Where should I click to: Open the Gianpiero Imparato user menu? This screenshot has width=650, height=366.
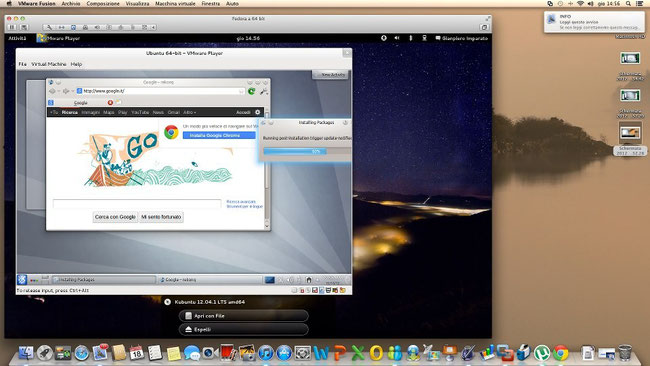click(x=461, y=38)
